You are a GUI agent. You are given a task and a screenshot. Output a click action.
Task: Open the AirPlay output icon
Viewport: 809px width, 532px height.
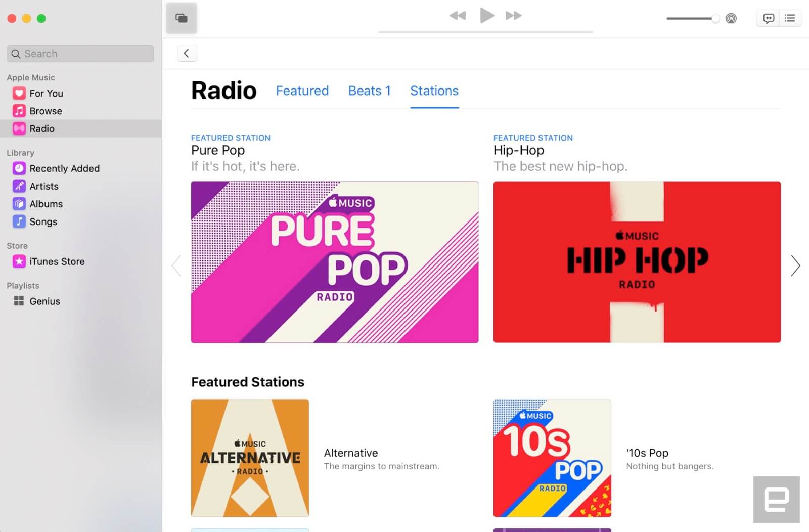[731, 19]
